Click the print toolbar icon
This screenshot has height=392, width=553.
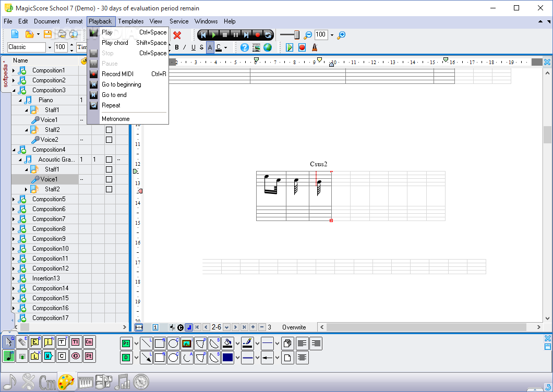[62, 34]
